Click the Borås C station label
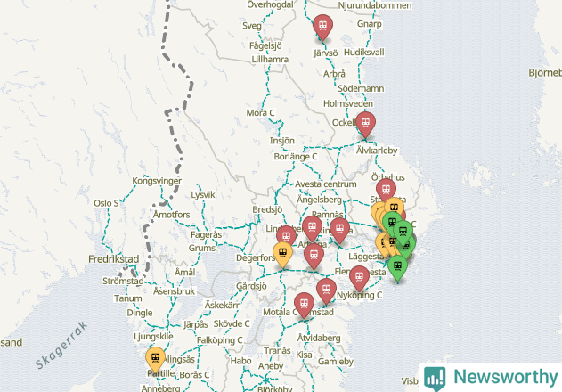 pos(194,375)
